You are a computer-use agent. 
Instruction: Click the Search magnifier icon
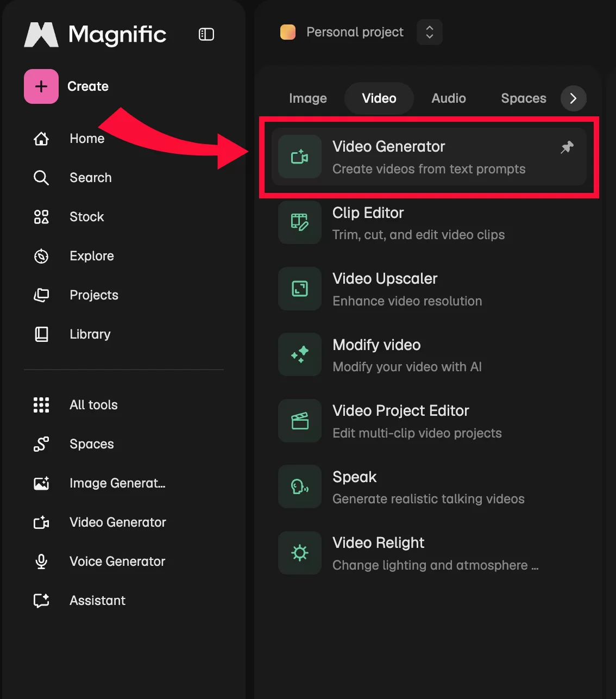coord(41,178)
